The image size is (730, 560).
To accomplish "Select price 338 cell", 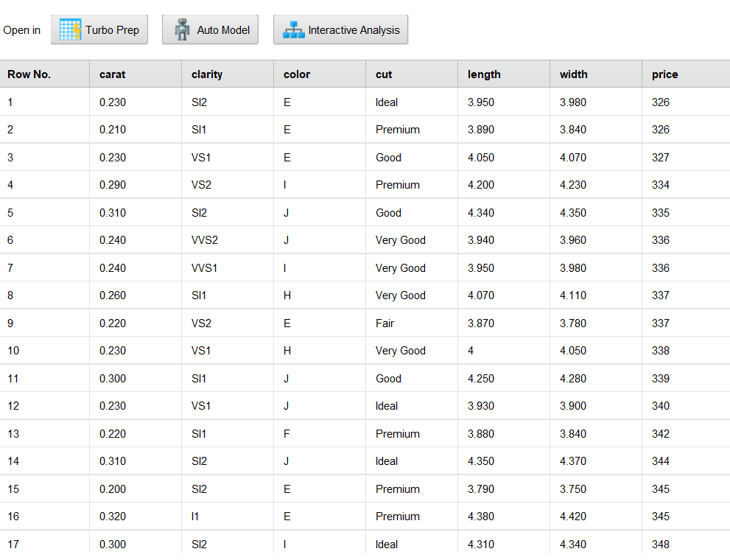I will click(687, 351).
